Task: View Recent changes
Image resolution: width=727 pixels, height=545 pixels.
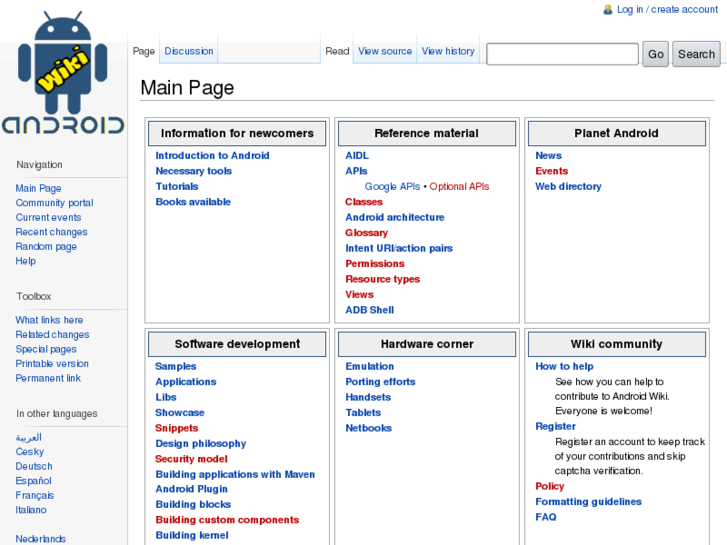Action: [x=51, y=232]
